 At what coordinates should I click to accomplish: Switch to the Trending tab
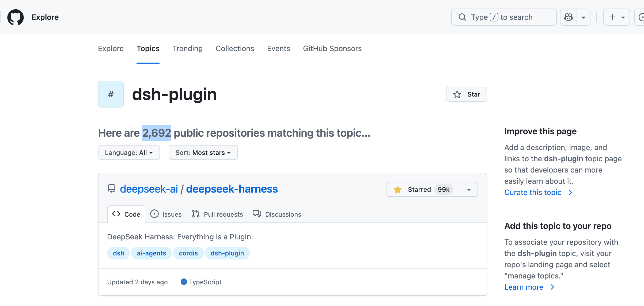coord(188,48)
